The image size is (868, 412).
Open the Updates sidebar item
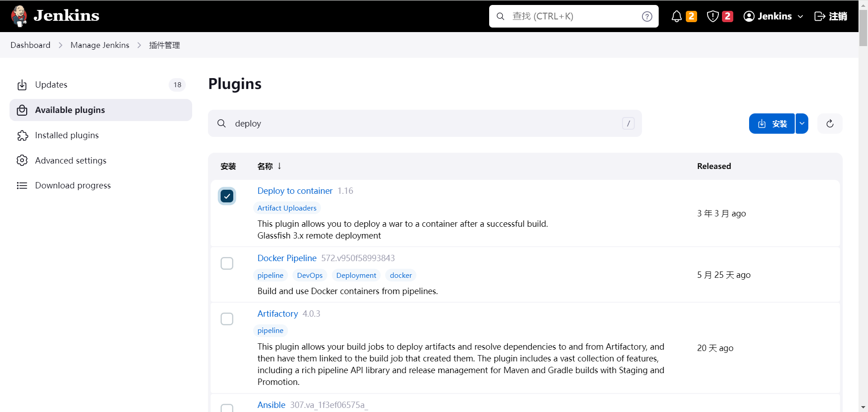tap(101, 85)
